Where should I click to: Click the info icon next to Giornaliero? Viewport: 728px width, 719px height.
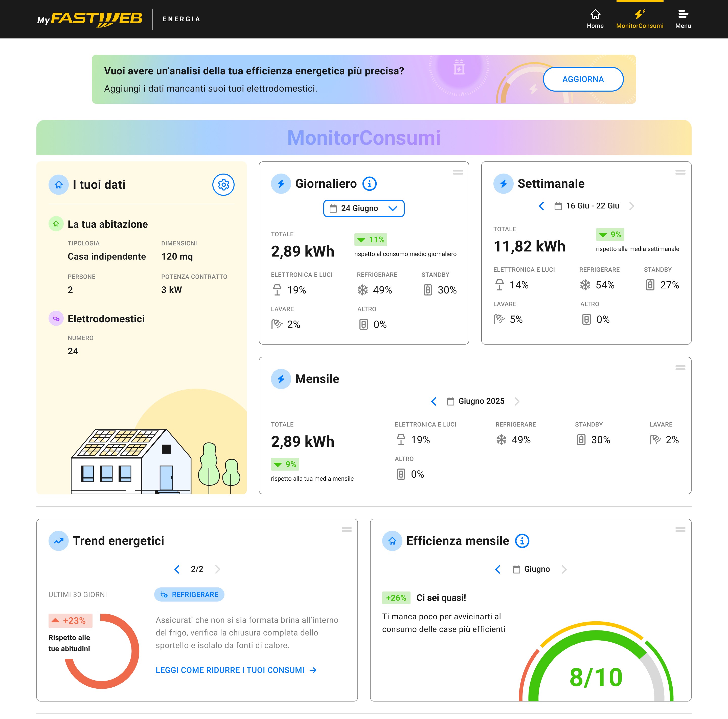370,184
